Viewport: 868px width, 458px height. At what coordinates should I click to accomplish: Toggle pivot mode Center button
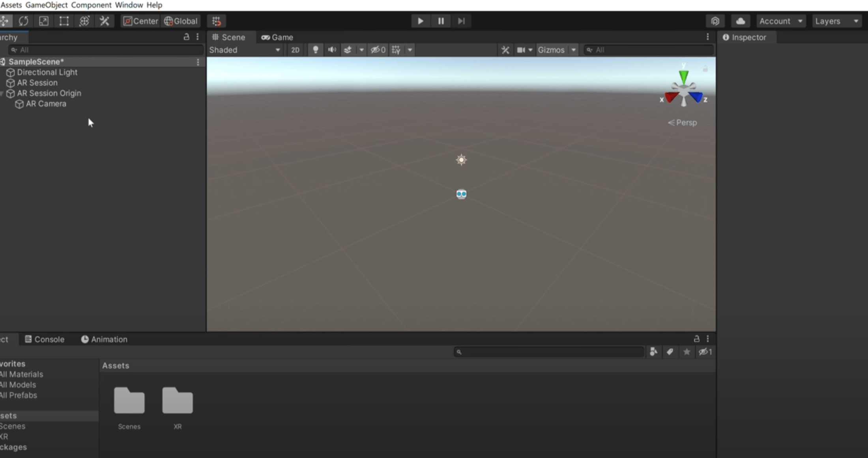pyautogui.click(x=141, y=21)
